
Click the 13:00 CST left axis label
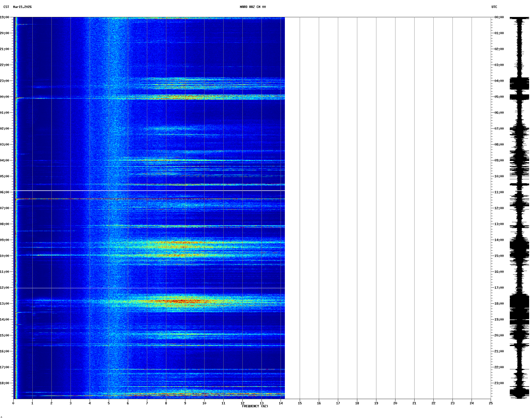click(x=5, y=304)
